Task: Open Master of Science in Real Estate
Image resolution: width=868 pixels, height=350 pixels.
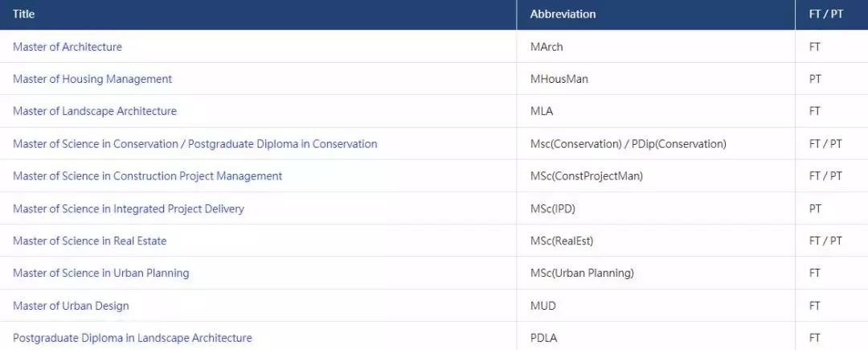Action: pos(90,241)
